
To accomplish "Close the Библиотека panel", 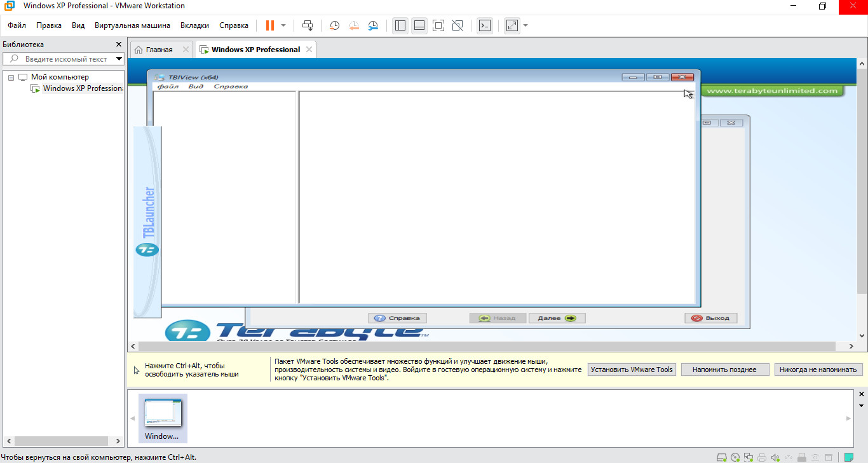I will tap(118, 45).
